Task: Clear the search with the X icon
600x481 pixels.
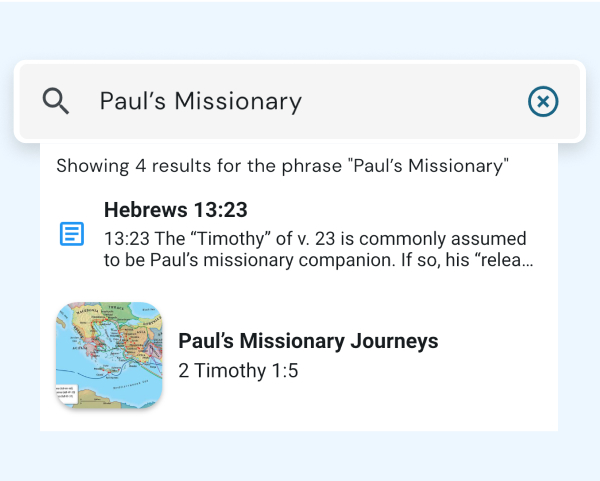Action: [543, 101]
